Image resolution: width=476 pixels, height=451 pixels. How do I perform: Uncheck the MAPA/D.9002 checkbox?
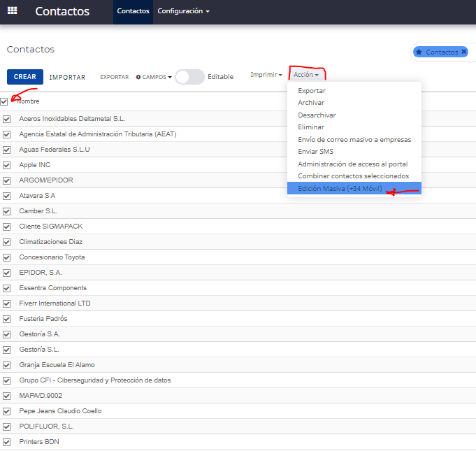7,396
